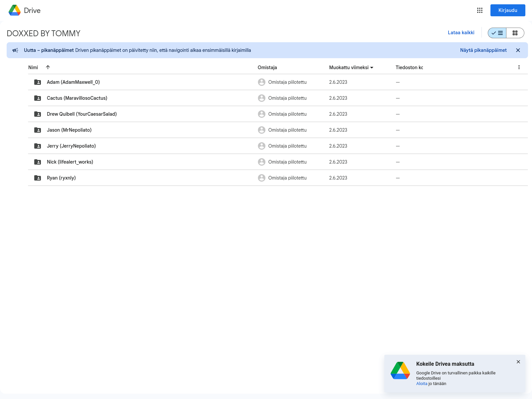
Task: Click Lataa kaikki download link
Action: [461, 33]
